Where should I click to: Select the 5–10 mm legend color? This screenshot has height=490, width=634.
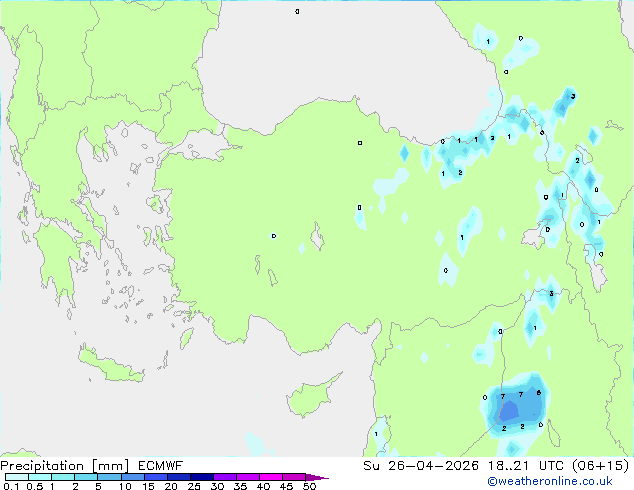(x=109, y=477)
